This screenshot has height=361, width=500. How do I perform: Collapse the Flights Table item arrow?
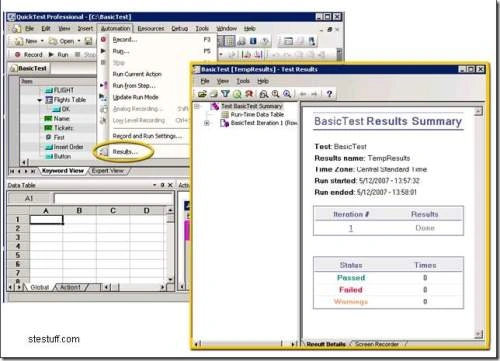click(40, 100)
